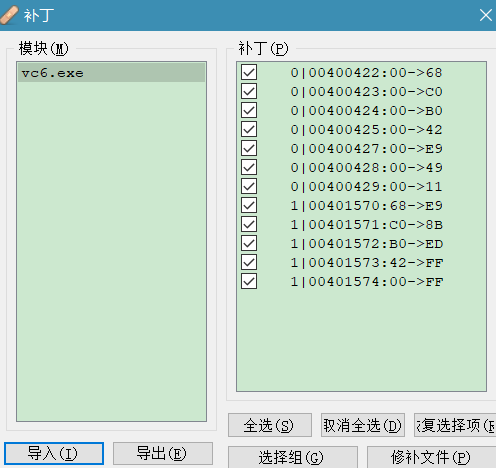Uncheck patch 00401570:68->E9 checkbox
496x468 pixels.
(249, 205)
